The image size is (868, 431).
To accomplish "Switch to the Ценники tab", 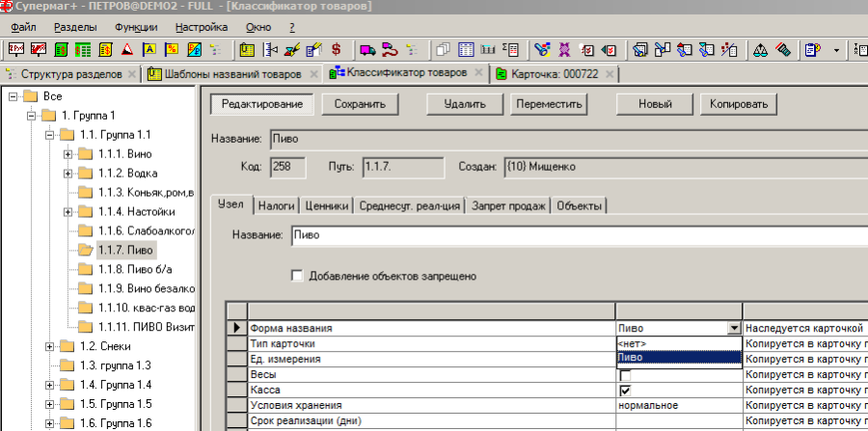I will (x=327, y=205).
